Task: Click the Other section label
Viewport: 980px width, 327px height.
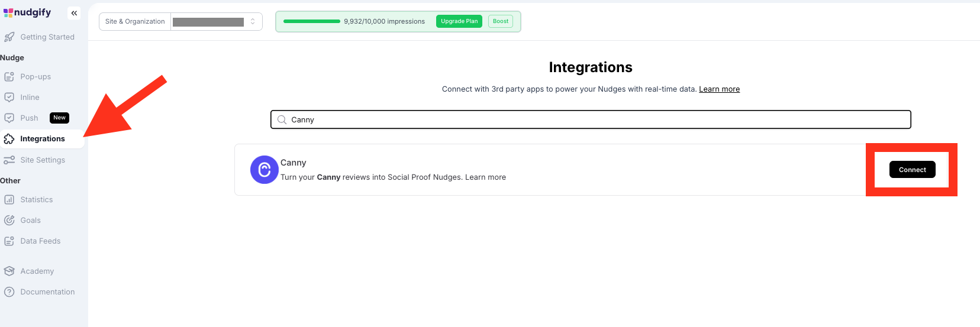Action: (x=10, y=181)
